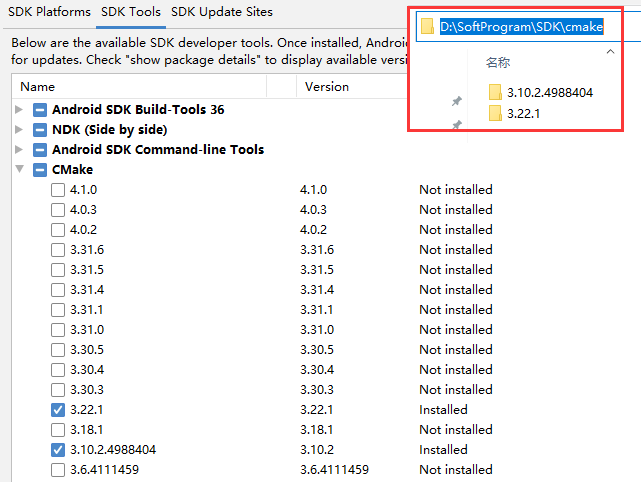Select the CMake group label
Viewport: 641px width, 482px height.
(x=72, y=170)
